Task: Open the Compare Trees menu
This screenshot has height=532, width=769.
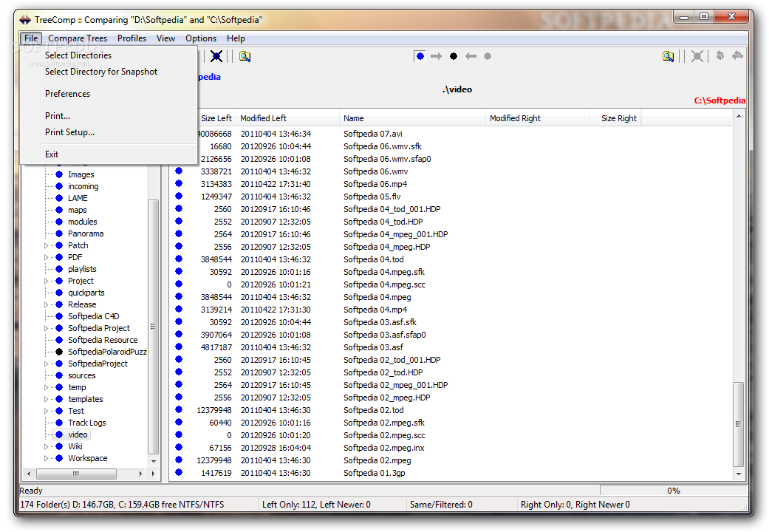Action: 78,38
